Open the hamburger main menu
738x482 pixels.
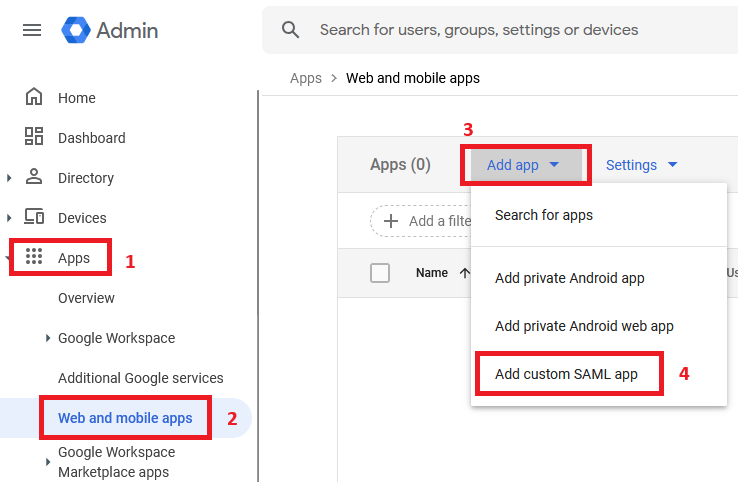[x=32, y=30]
